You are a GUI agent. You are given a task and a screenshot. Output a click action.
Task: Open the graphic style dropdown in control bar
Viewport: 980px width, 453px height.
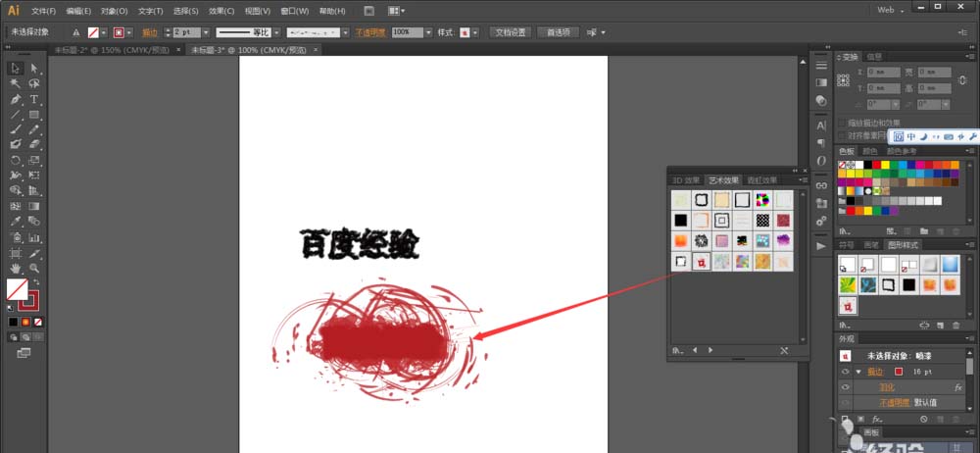[x=475, y=32]
